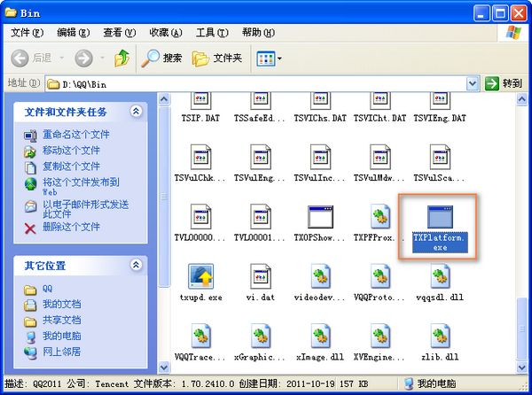Open the 查看(V) menu

120,33
